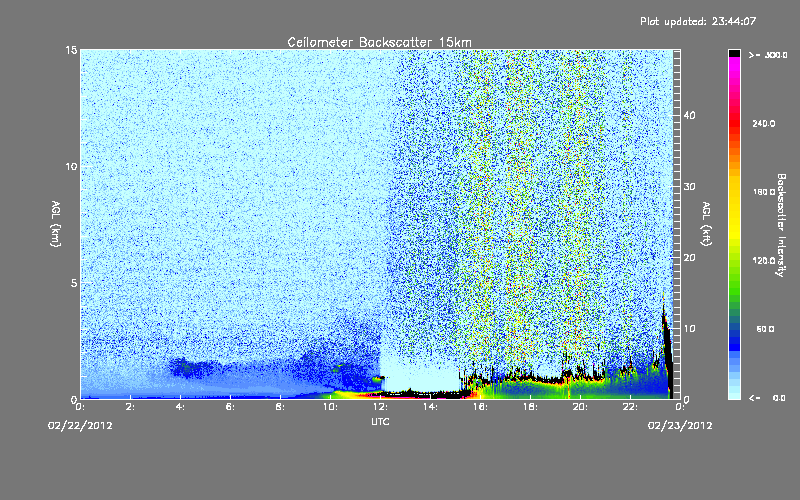Click the colorbar value 60.0
Viewport: 800px width, 500px height.
(765, 329)
